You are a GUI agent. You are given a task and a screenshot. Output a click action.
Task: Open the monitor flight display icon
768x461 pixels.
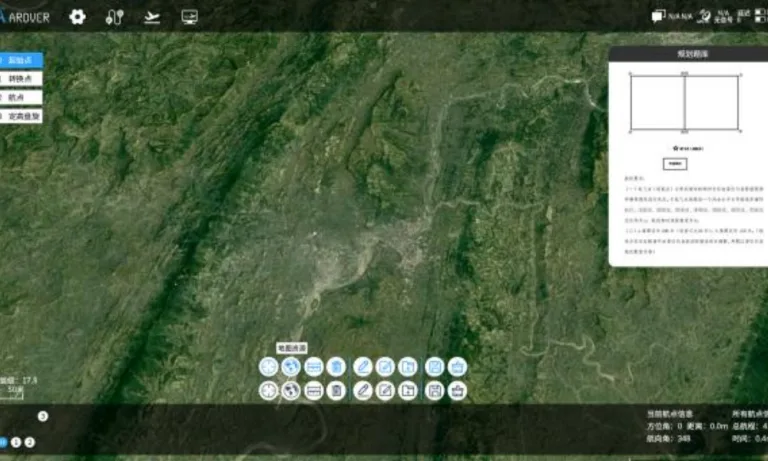[190, 17]
